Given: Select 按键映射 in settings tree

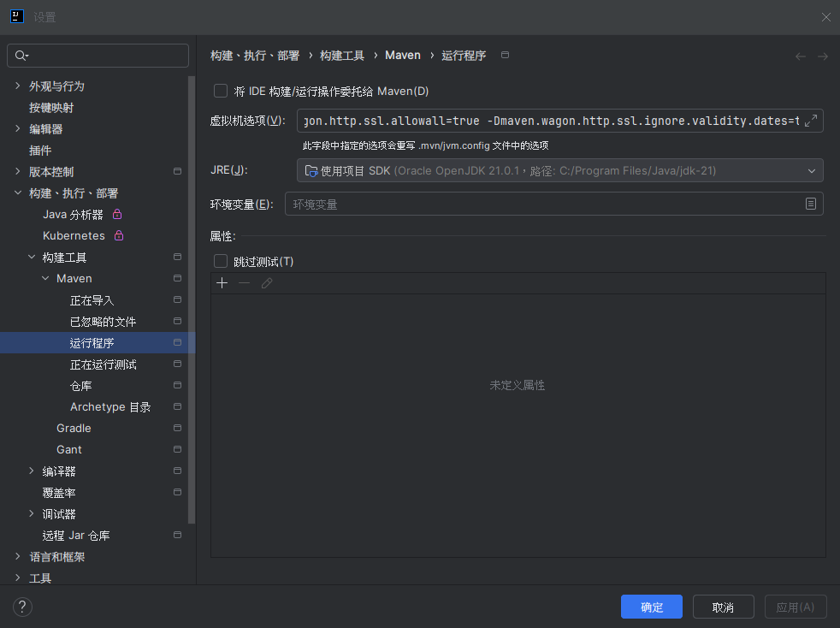Looking at the screenshot, I should 51,108.
